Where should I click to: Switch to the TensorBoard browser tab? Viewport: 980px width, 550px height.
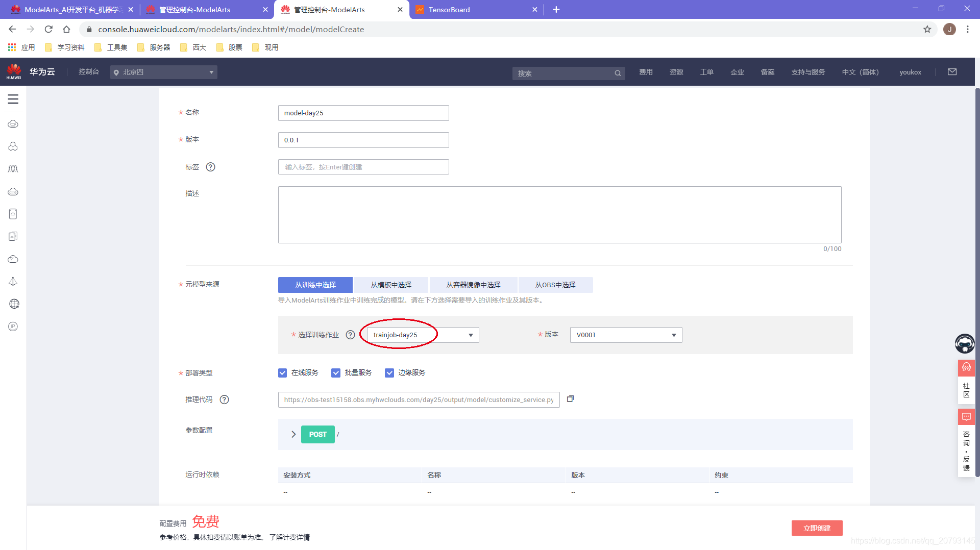coord(475,10)
